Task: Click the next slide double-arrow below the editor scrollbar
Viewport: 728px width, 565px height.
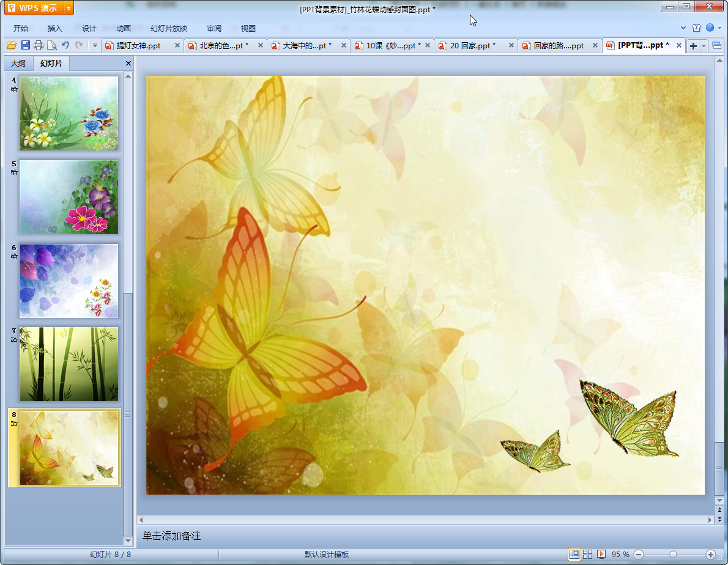Action: point(719,519)
